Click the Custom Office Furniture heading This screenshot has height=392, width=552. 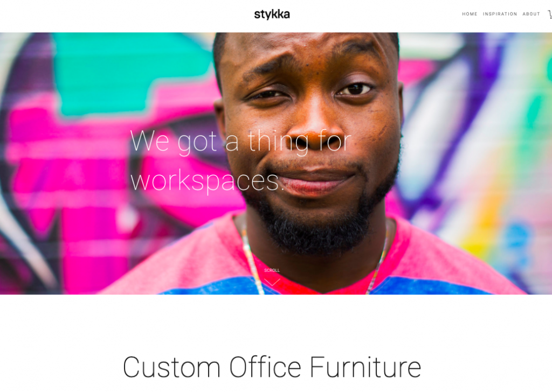[272, 367]
